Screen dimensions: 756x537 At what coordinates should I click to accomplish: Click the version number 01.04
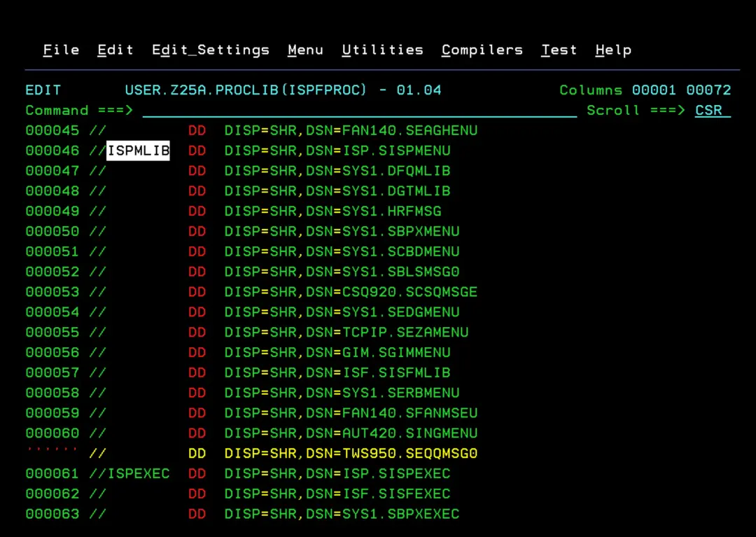point(419,90)
